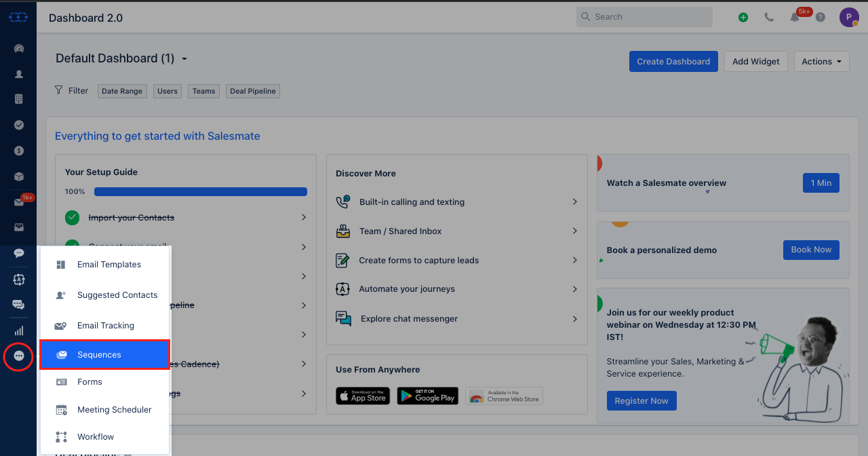Open Forms from the More menu
868x456 pixels.
pos(104,382)
